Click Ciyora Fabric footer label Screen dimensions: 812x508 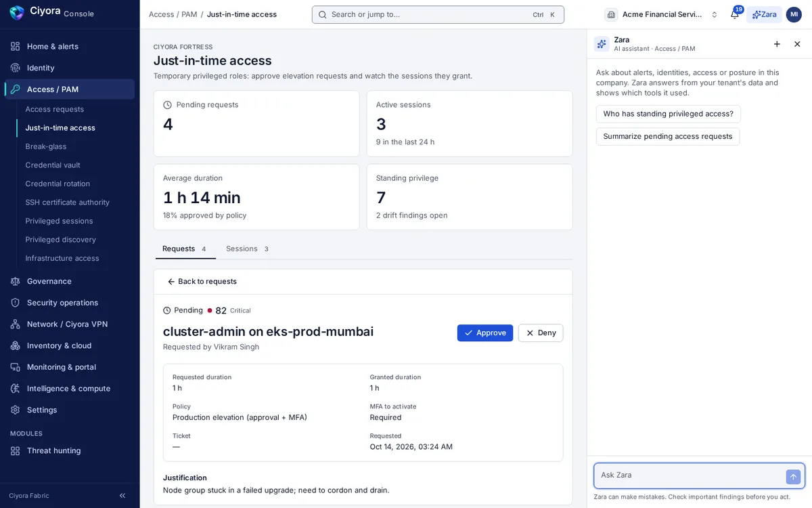[29, 496]
